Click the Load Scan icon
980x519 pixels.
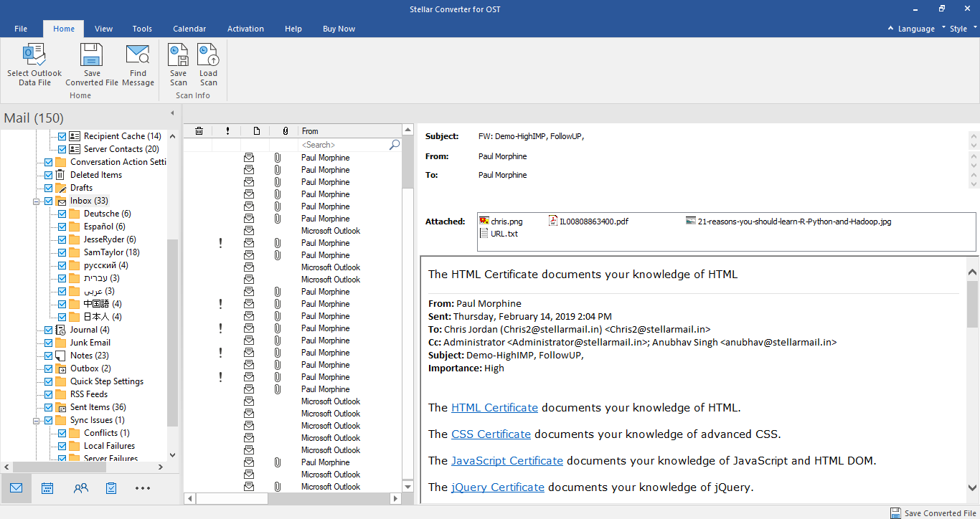coord(208,56)
